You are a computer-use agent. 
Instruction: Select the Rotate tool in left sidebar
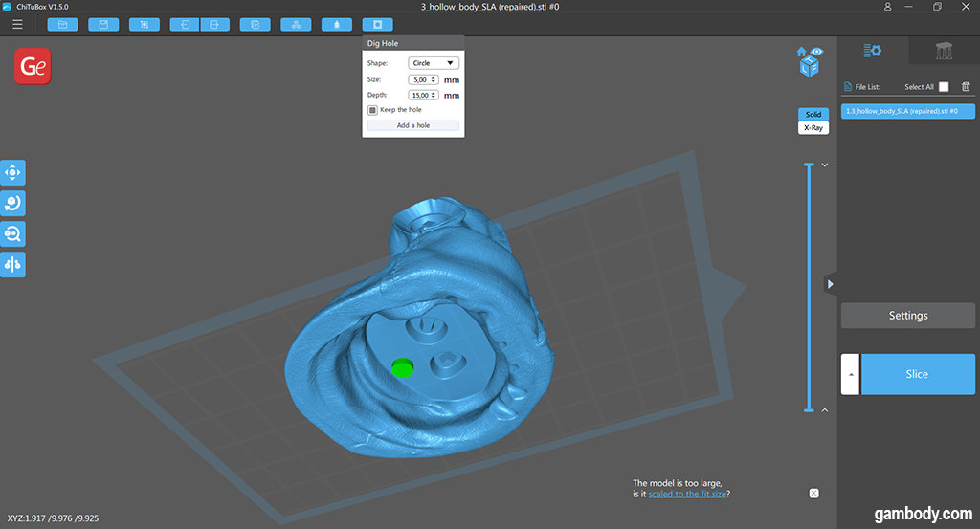coord(13,204)
